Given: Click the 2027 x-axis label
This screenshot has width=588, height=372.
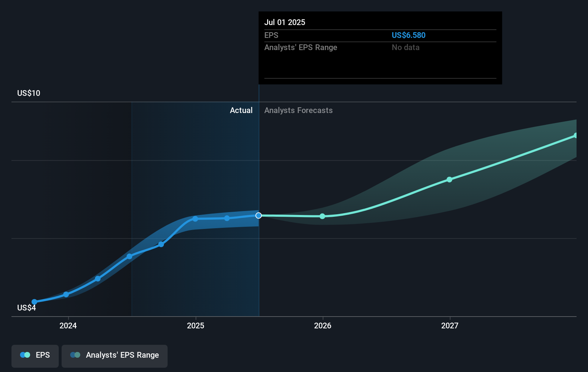Looking at the screenshot, I should [x=450, y=325].
